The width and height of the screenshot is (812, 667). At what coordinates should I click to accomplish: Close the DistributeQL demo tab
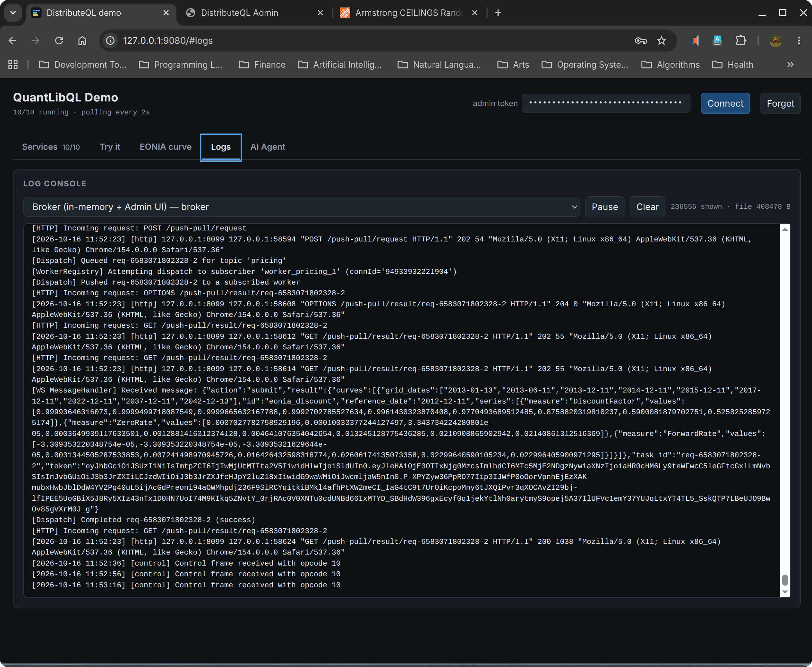tap(166, 13)
